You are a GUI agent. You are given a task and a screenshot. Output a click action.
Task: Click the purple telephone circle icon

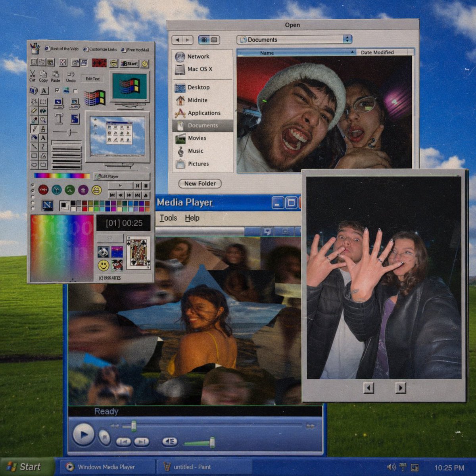tap(83, 190)
